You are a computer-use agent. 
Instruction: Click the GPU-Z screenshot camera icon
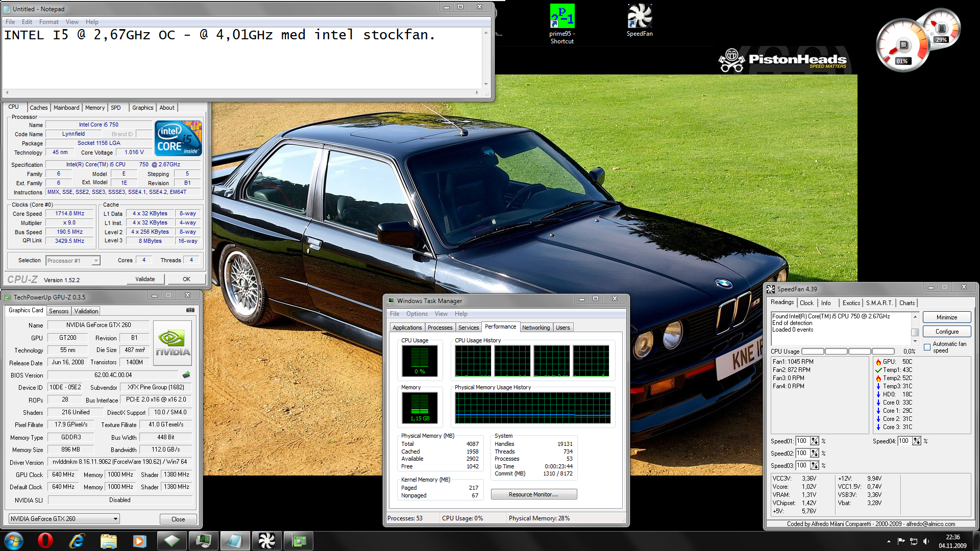[x=190, y=310]
